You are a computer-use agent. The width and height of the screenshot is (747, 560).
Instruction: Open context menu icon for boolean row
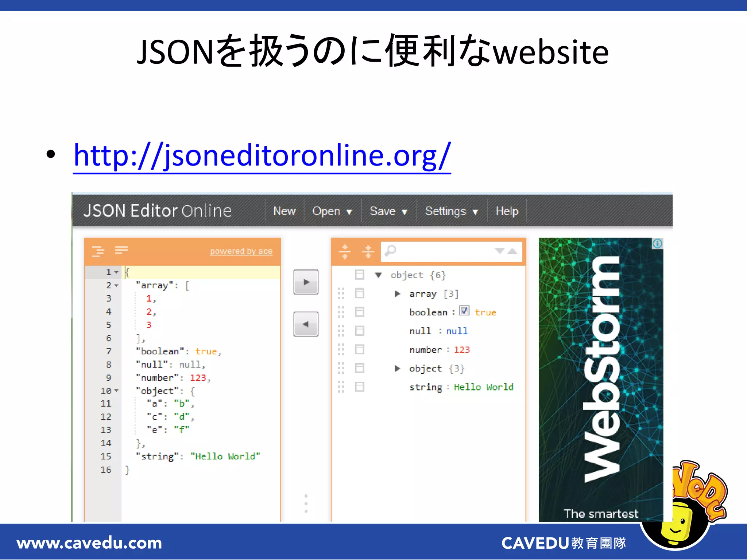coord(360,312)
